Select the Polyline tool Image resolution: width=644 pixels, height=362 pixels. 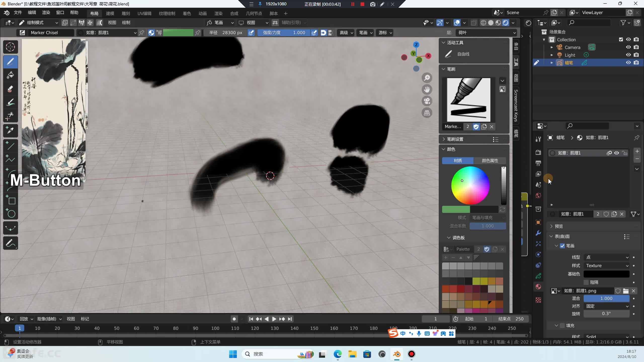[10, 159]
